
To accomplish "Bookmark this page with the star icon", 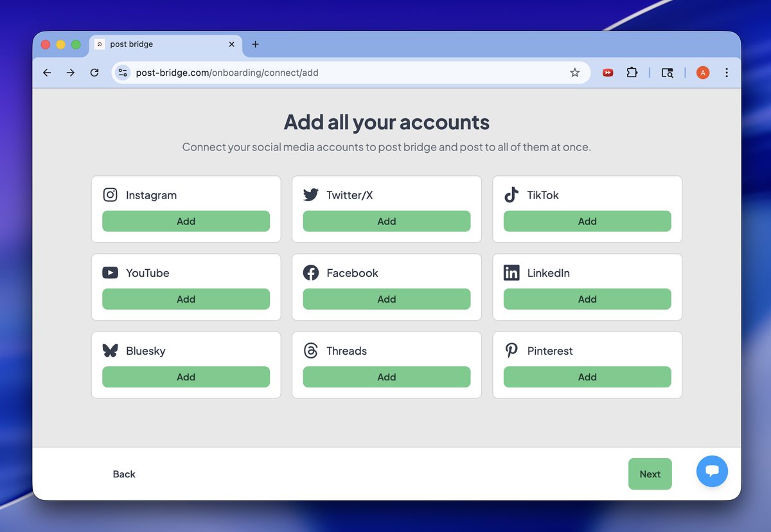I will tap(575, 73).
